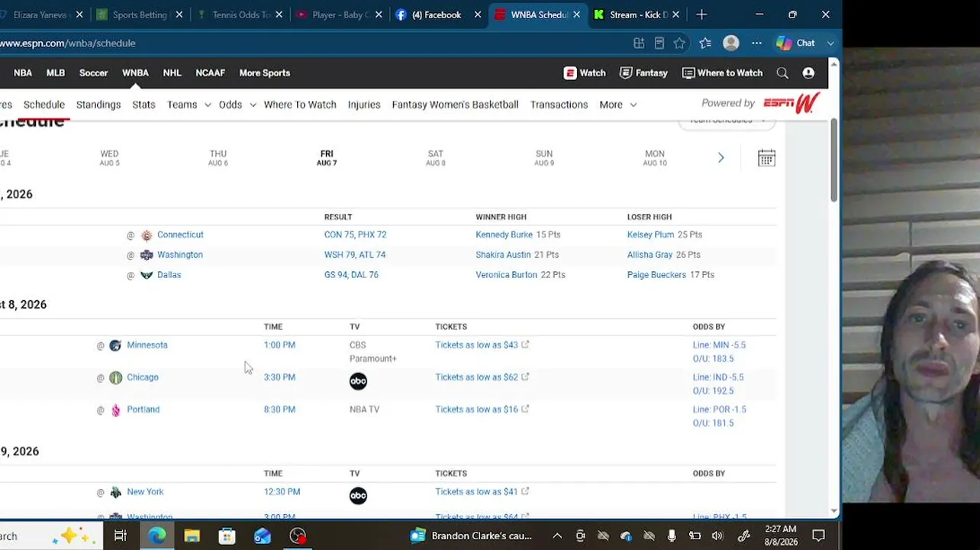Open Soccer in ESPN navigation
Image resolution: width=980 pixels, height=550 pixels.
tap(93, 73)
